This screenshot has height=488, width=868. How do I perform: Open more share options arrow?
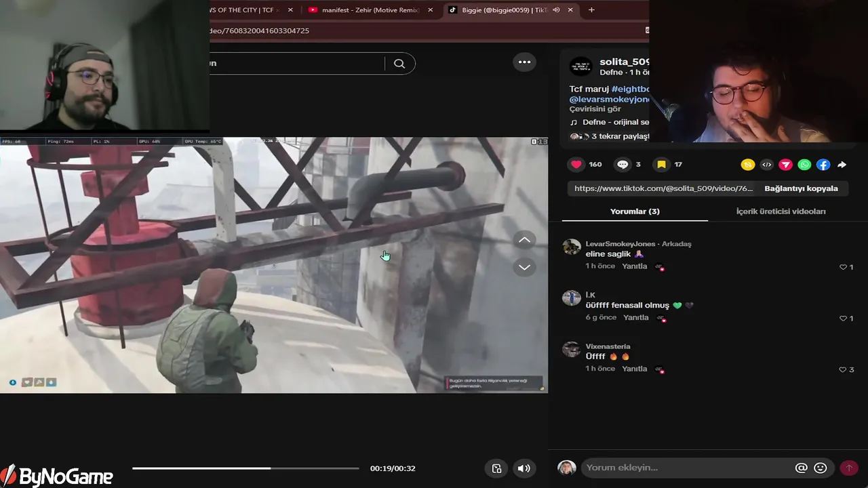[x=842, y=165]
